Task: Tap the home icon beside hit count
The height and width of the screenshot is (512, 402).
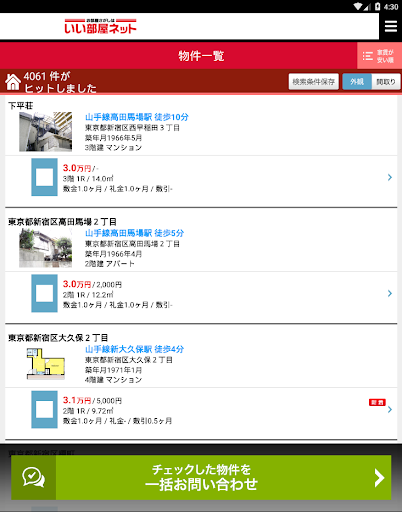Action: (13, 82)
